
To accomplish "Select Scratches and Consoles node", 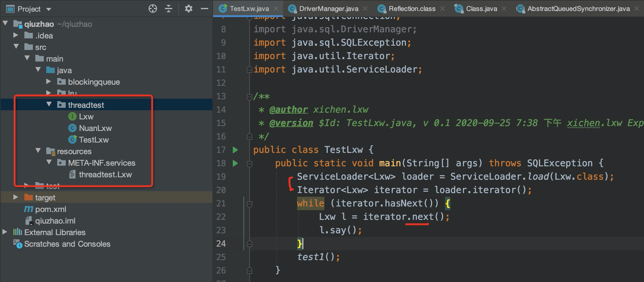I will [67, 244].
